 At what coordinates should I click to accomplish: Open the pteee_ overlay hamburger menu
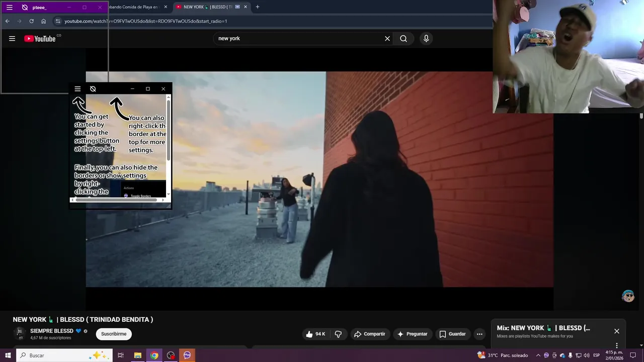9,8
